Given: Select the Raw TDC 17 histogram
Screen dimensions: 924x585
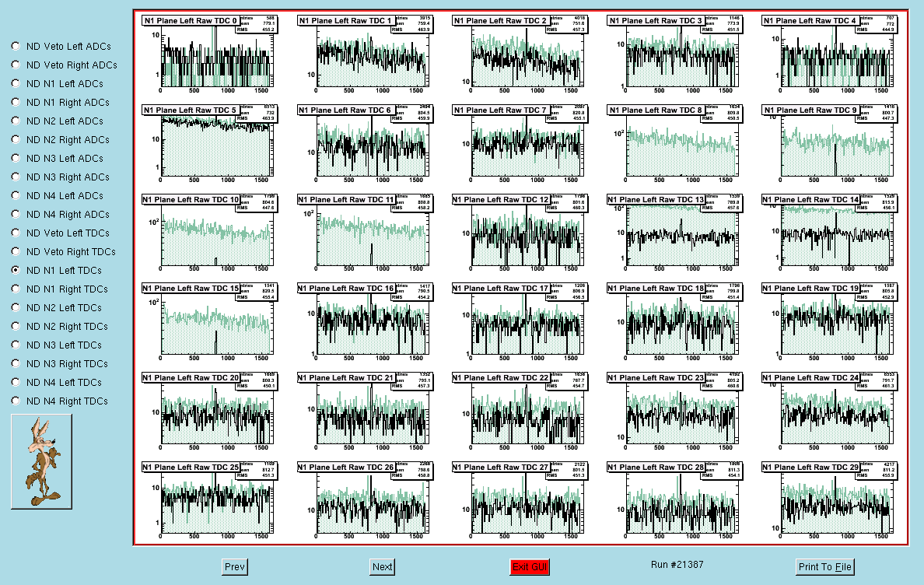Looking at the screenshot, I should click(520, 322).
